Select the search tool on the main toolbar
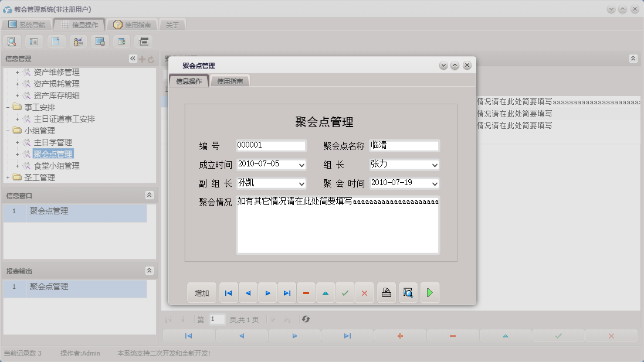 coord(12,41)
